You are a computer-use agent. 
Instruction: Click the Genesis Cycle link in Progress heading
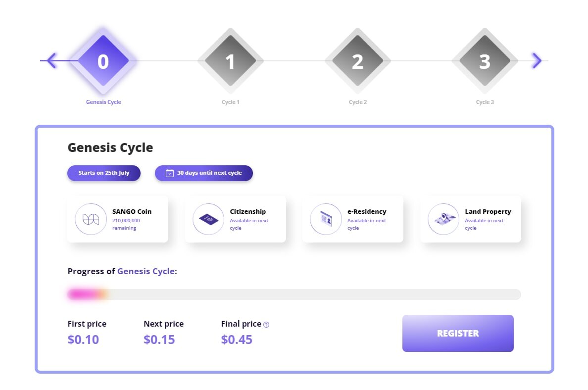[x=146, y=271]
